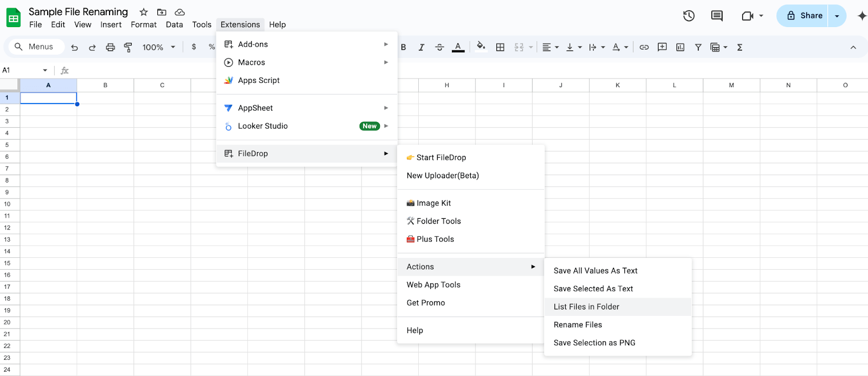
Task: Start a meeting with camera icon
Action: click(x=748, y=16)
